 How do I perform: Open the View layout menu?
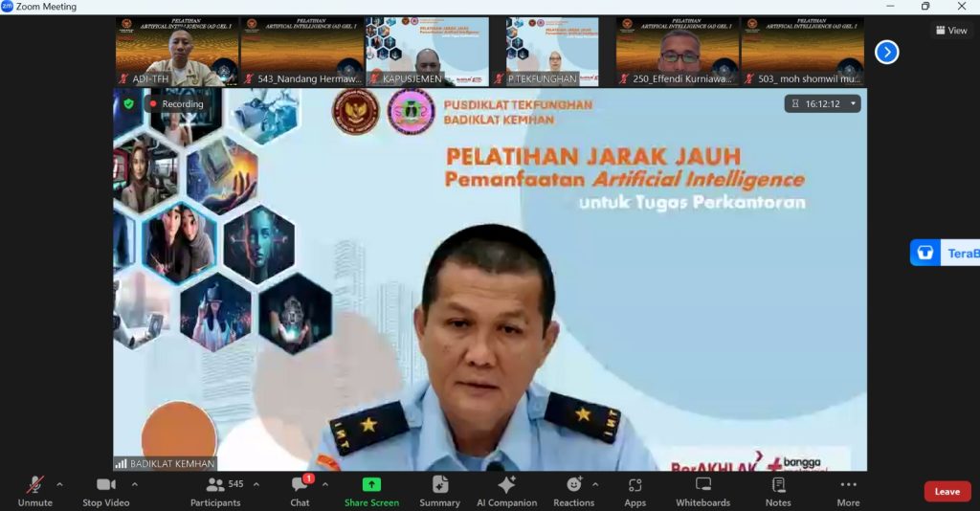[x=950, y=31]
